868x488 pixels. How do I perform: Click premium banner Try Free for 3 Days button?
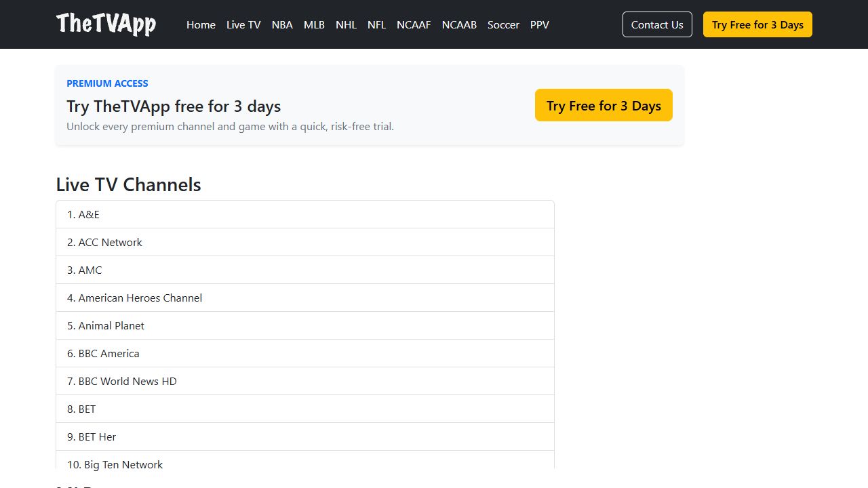click(604, 105)
